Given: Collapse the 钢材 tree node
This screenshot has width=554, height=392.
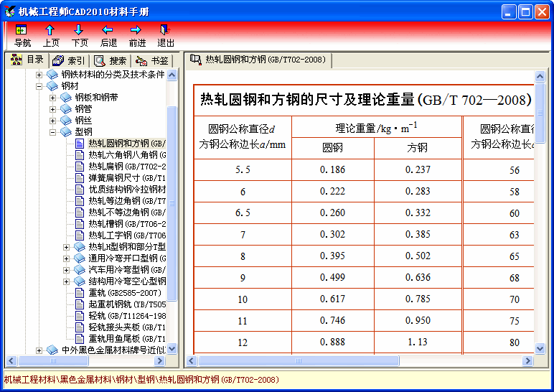Looking at the screenshot, I should [x=39, y=86].
